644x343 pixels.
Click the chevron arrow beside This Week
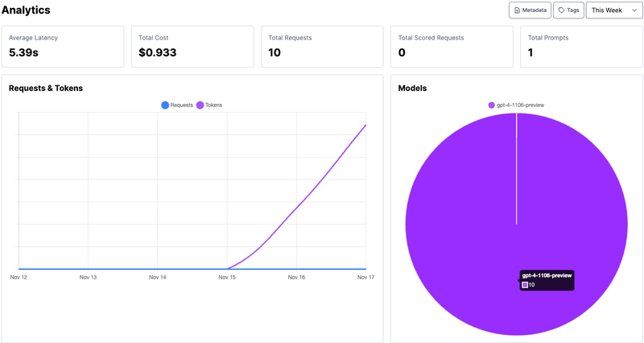[634, 10]
